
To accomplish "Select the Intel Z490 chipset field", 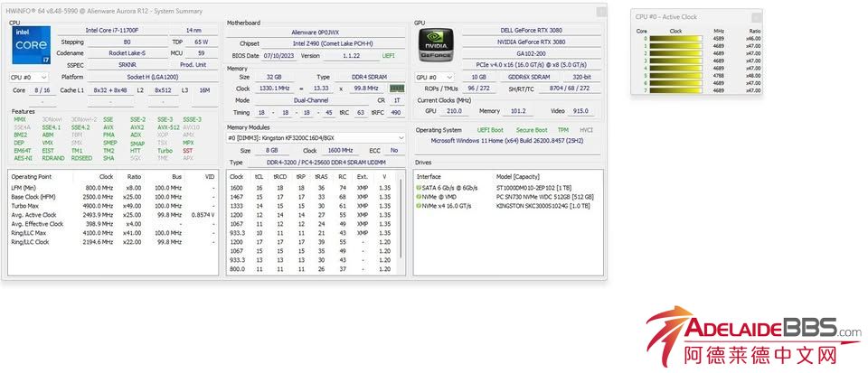I will click(333, 43).
